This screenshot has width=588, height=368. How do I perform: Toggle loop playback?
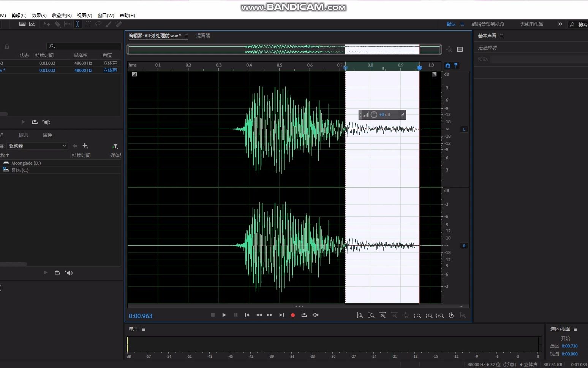pyautogui.click(x=304, y=315)
